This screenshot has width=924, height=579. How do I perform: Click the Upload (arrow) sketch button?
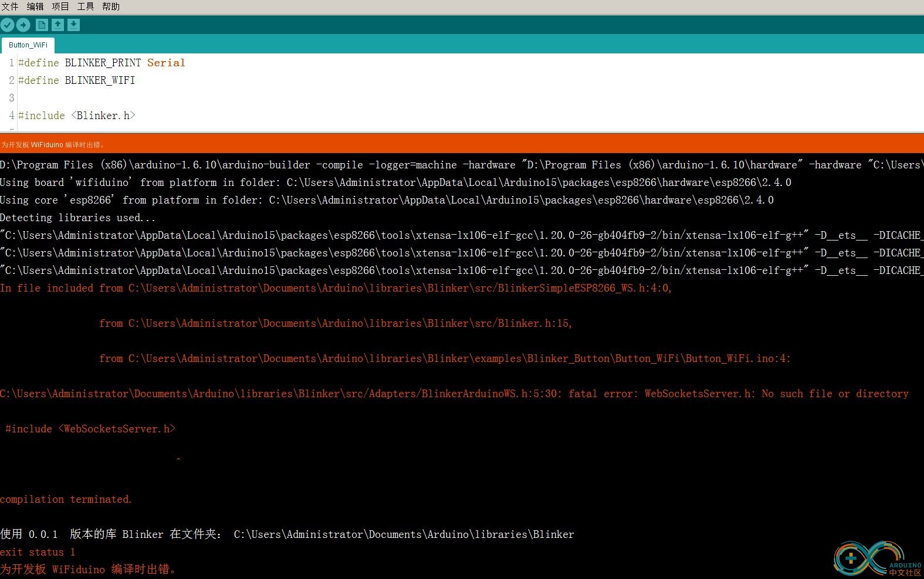[23, 25]
